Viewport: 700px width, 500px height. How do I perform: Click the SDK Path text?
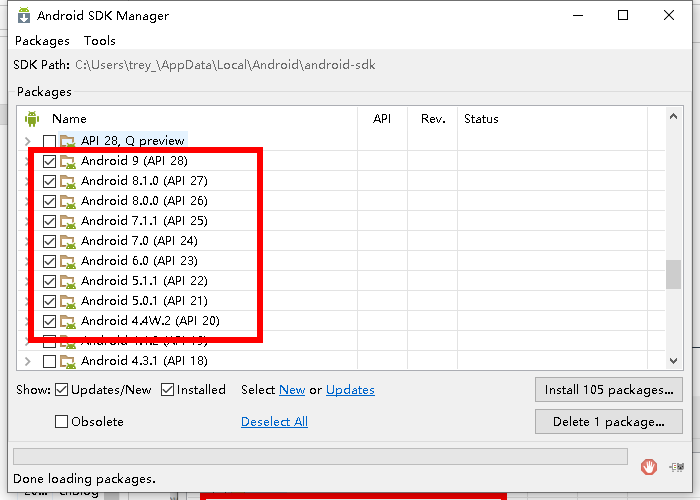pyautogui.click(x=225, y=65)
